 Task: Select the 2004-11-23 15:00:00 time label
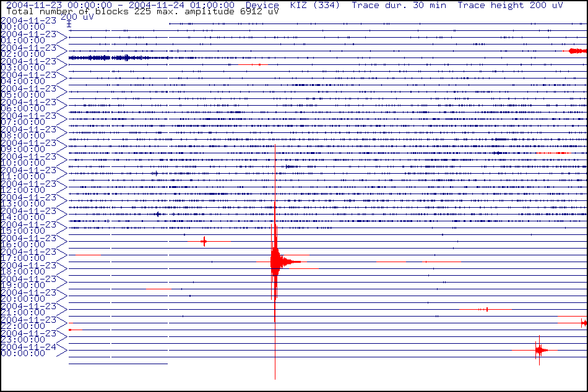coord(28,228)
